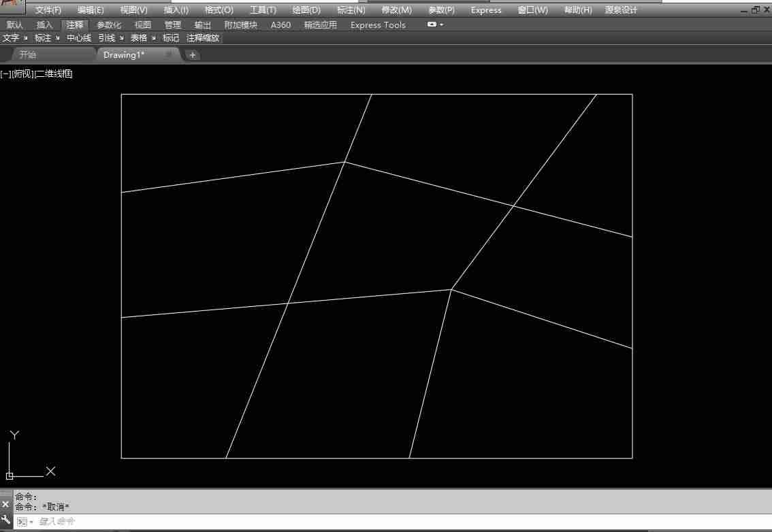Open dropdown arrow beside ribbon minimize button
Screen dimensions: 772x532
[x=442, y=24]
